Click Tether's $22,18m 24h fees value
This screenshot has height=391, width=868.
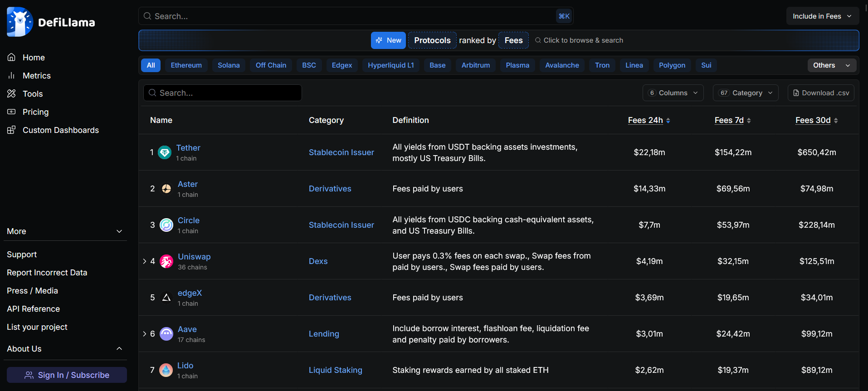[649, 152]
